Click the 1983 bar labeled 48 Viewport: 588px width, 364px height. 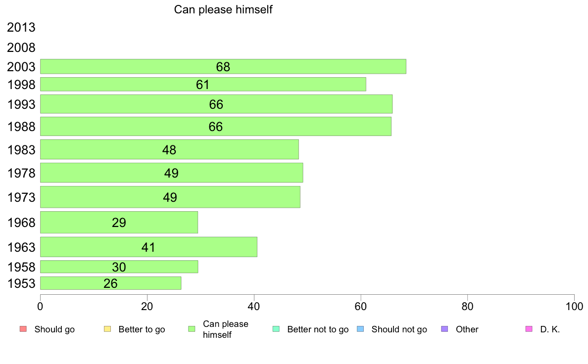[169, 149]
